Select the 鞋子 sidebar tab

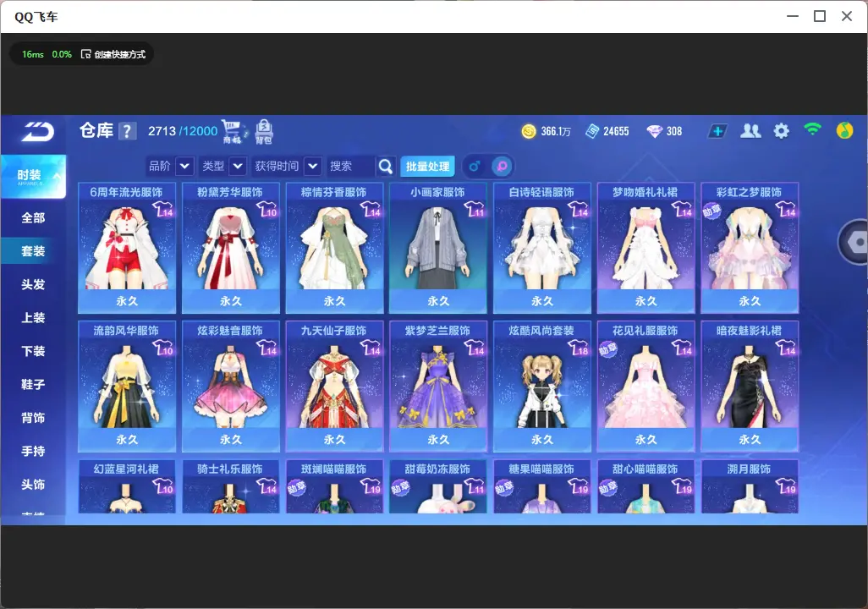coord(33,384)
